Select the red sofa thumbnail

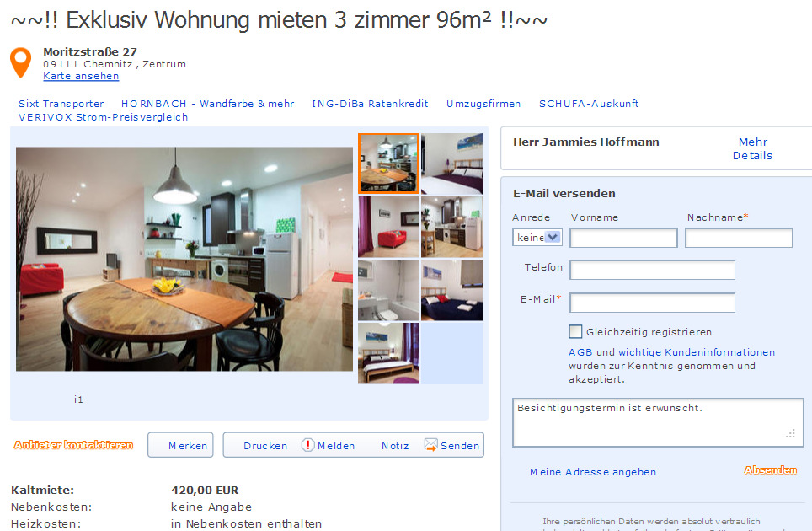pyautogui.click(x=388, y=227)
